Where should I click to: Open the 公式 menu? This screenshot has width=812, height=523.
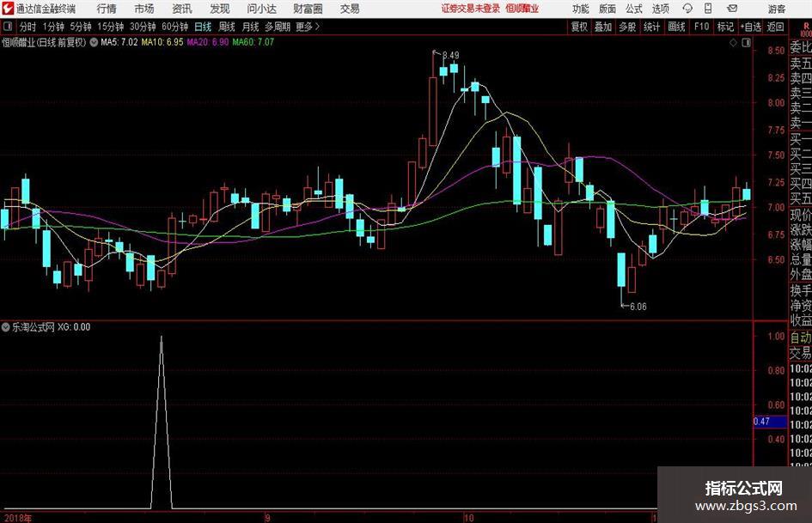[634, 9]
